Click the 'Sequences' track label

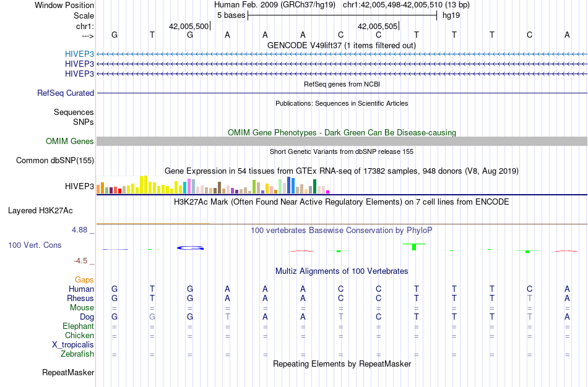point(74,112)
